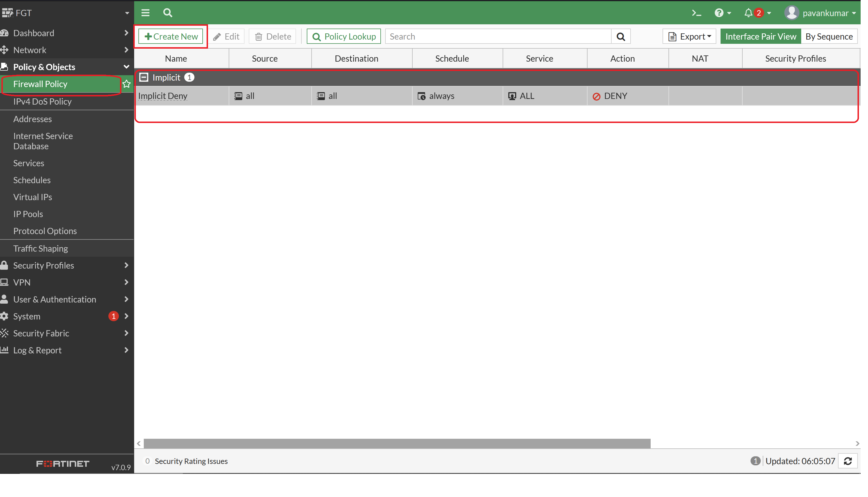Click the pavankumar user avatar
868x497 pixels.
tap(792, 13)
